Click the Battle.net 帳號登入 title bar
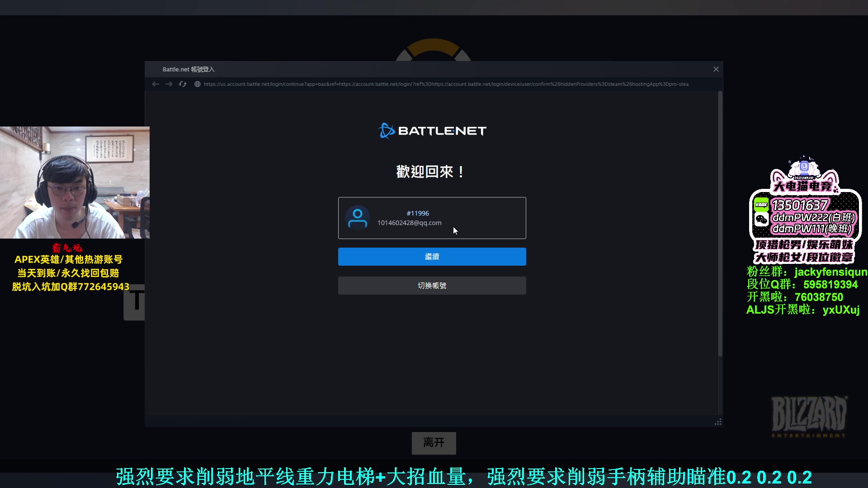 pos(189,69)
